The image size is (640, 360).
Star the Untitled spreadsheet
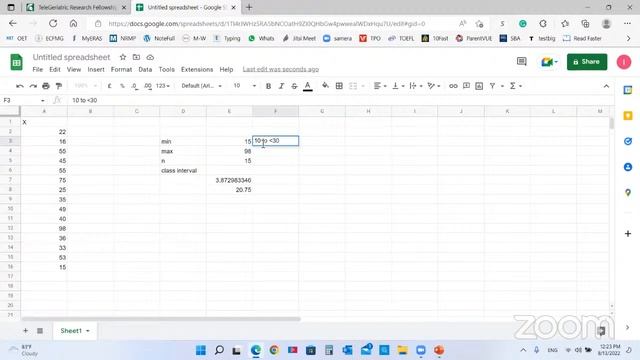pyautogui.click(x=122, y=57)
